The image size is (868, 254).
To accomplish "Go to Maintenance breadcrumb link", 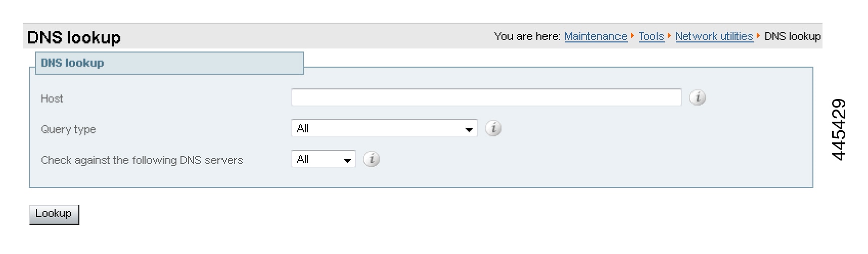I will point(596,36).
